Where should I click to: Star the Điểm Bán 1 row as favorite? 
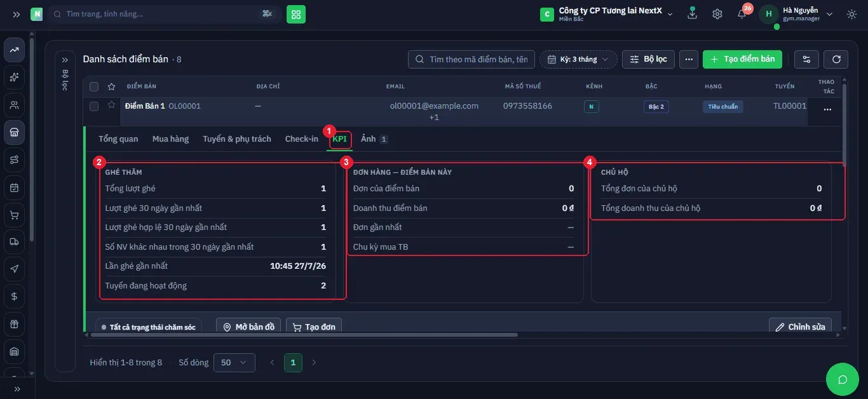(x=112, y=105)
